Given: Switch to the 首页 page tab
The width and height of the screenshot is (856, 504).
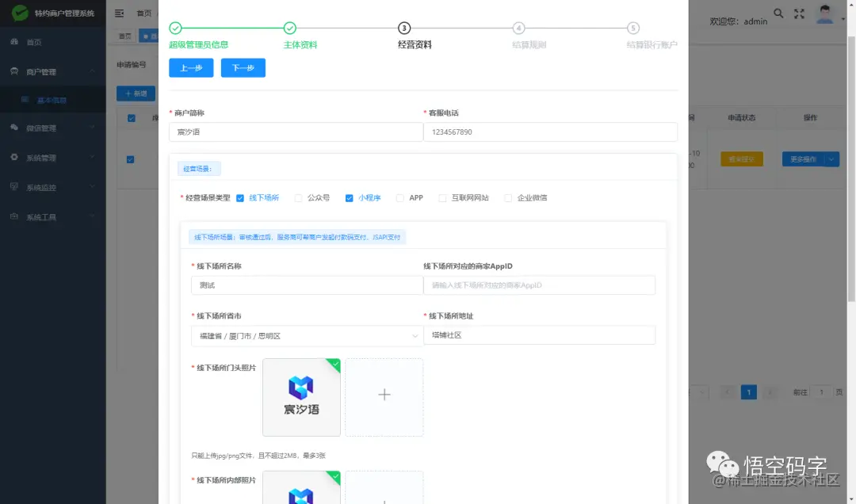Looking at the screenshot, I should 125,36.
